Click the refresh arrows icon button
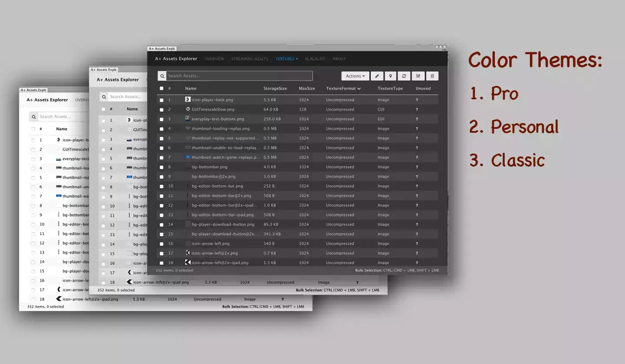Image resolution: width=625 pixels, height=364 pixels. [404, 76]
